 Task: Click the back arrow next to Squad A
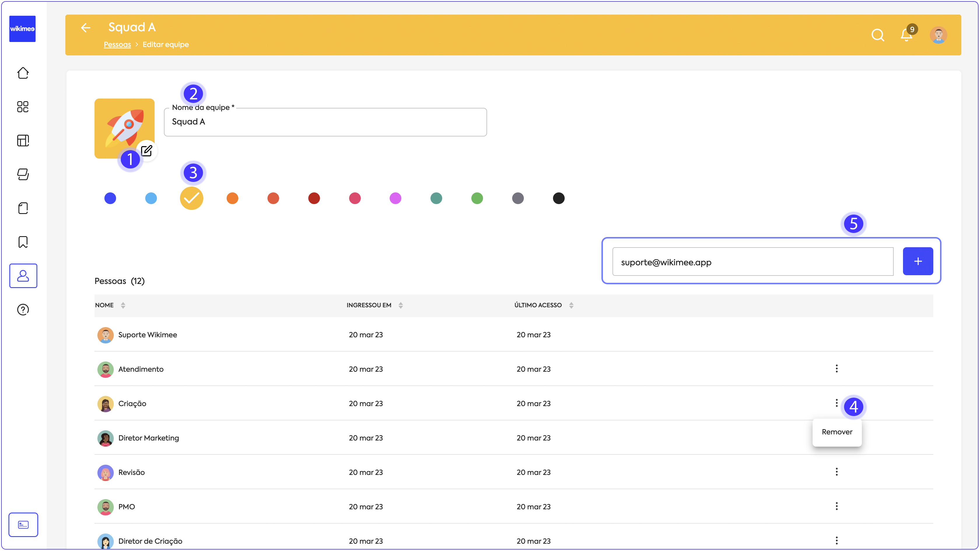85,27
